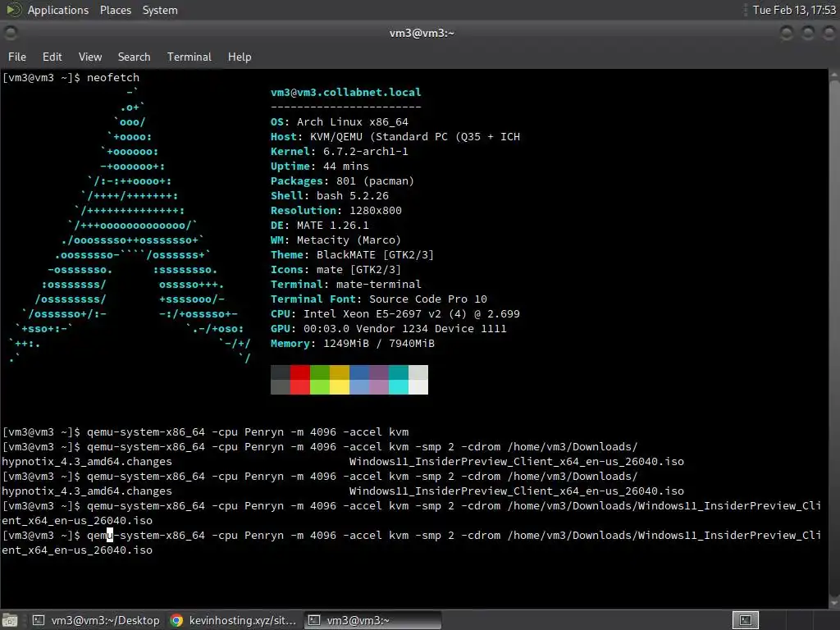The image size is (840, 630).
Task: Click the cyan color block in neofetch
Action: coord(399,380)
